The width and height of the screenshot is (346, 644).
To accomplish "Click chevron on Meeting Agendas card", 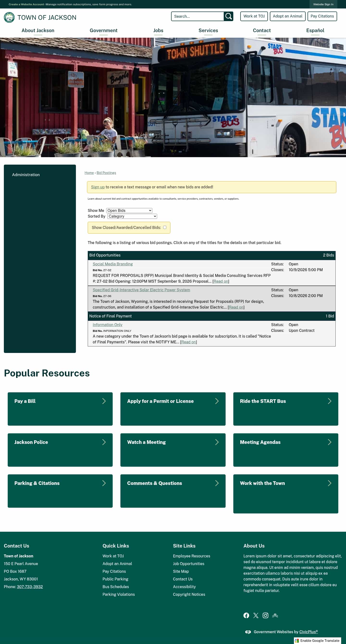I will click(x=329, y=442).
